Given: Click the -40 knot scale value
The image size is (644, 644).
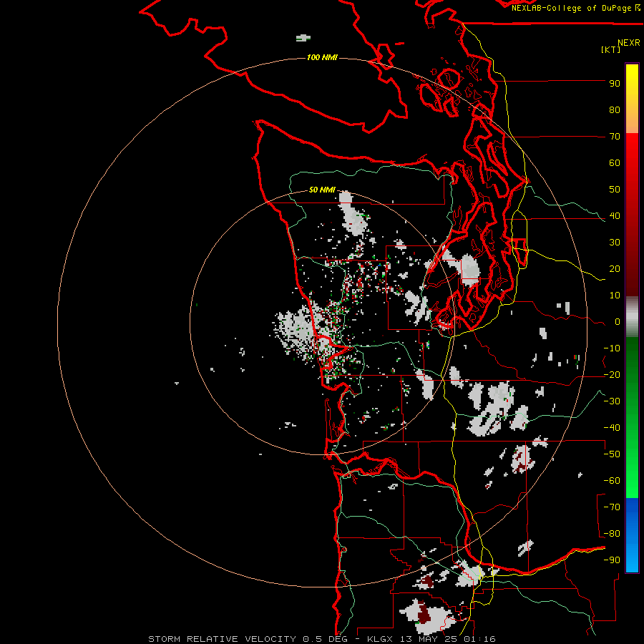Looking at the screenshot, I should coord(612,428).
